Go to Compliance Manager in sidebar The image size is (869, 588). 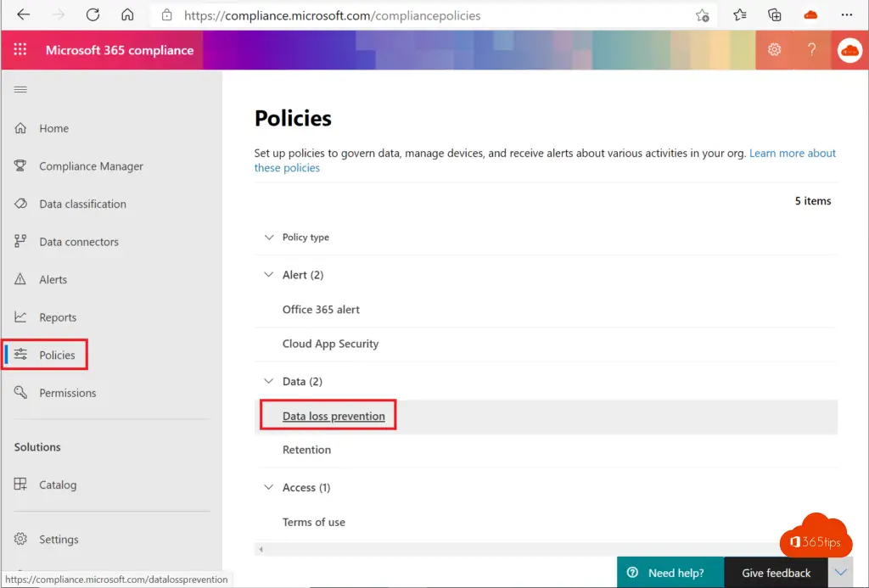tap(91, 166)
